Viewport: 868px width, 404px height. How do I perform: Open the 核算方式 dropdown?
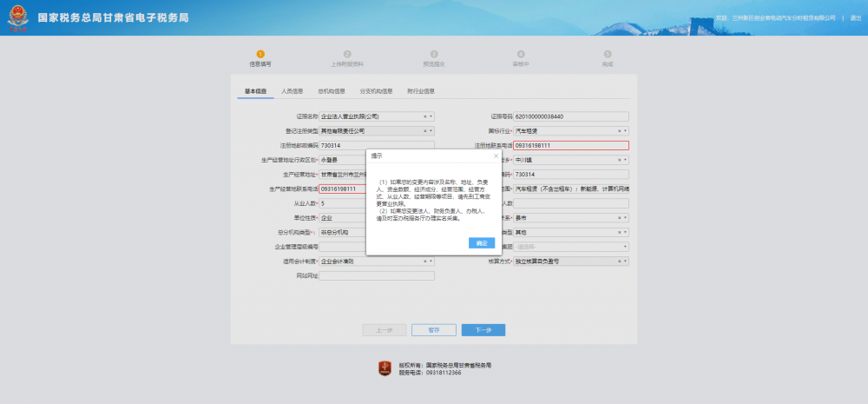pos(626,261)
